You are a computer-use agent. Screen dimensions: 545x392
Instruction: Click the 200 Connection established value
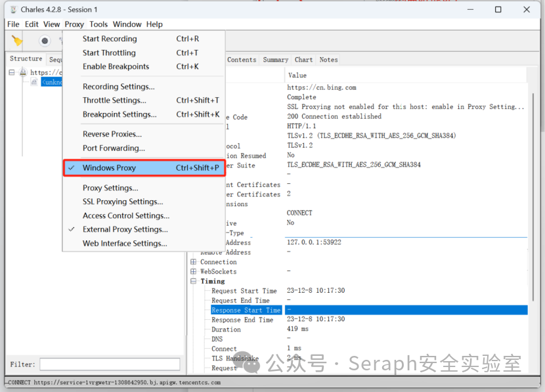coord(334,116)
